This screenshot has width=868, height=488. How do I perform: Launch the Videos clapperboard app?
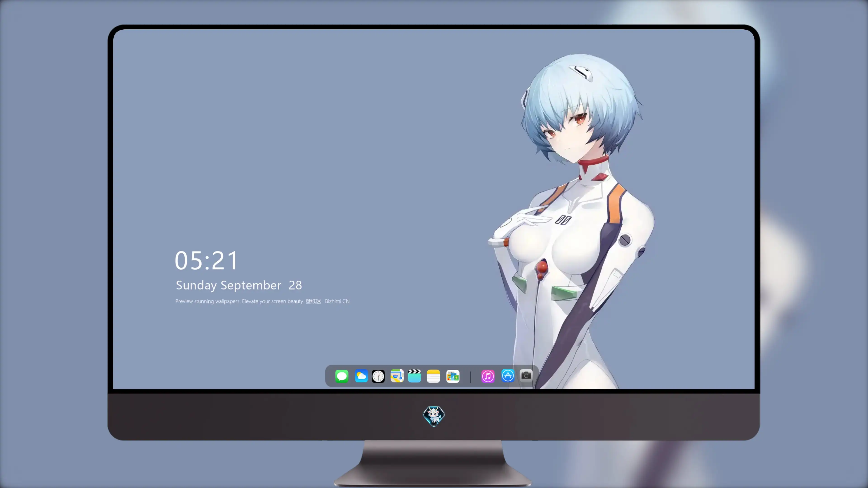coord(415,376)
